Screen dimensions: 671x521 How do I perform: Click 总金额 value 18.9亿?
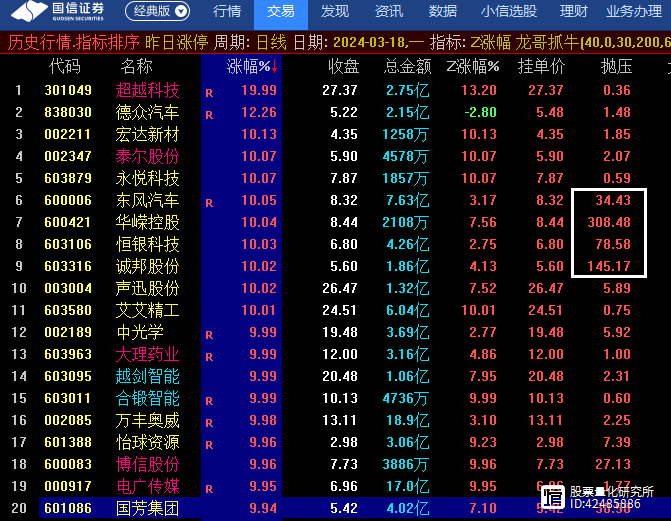(x=407, y=420)
